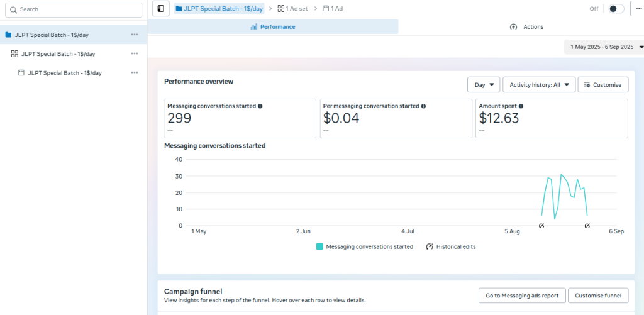
Task: Open more options for the campaign folder row
Action: coord(135,35)
